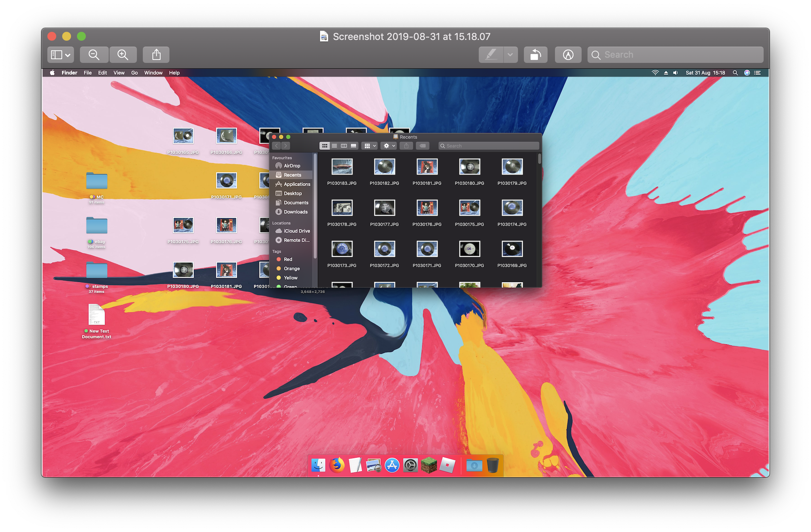
Task: Click the volume icon in menu bar
Action: coord(676,73)
